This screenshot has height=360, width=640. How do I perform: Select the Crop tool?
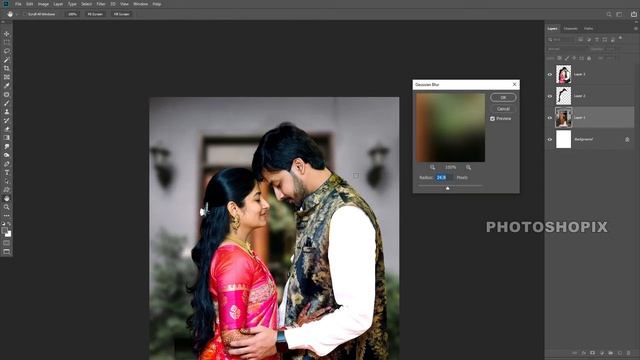coord(7,69)
